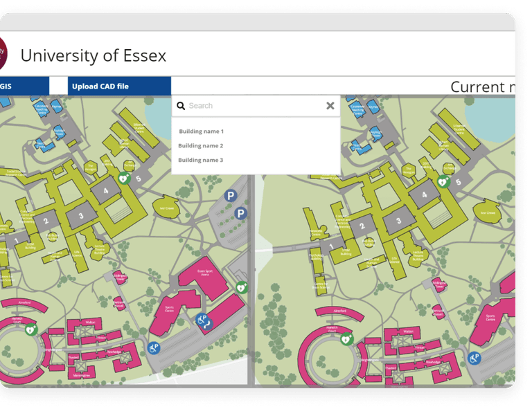This screenshot has height=409, width=532.
Task: Clear the search with the X icon
Action: coord(330,106)
